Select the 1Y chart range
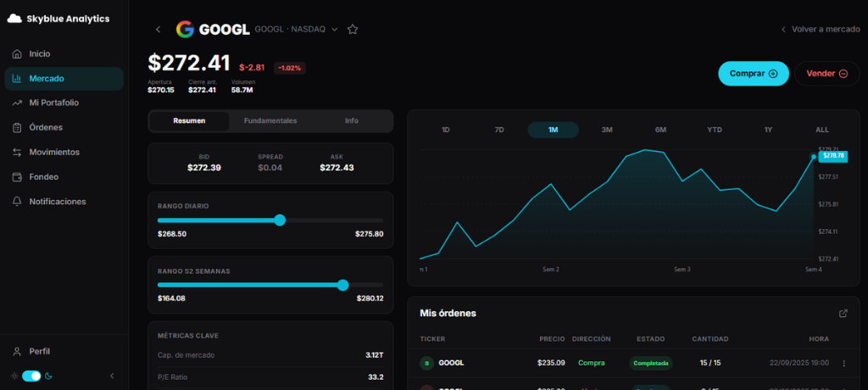This screenshot has width=868, height=390. click(x=768, y=131)
